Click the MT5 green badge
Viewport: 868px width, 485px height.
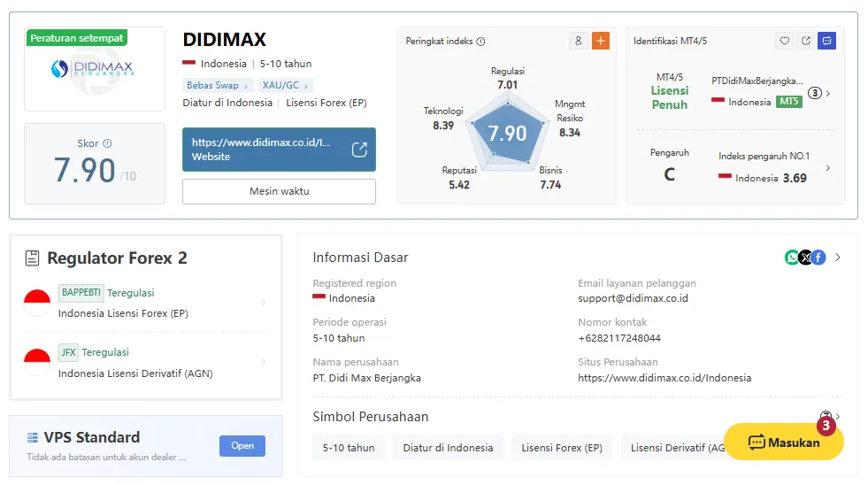(789, 101)
